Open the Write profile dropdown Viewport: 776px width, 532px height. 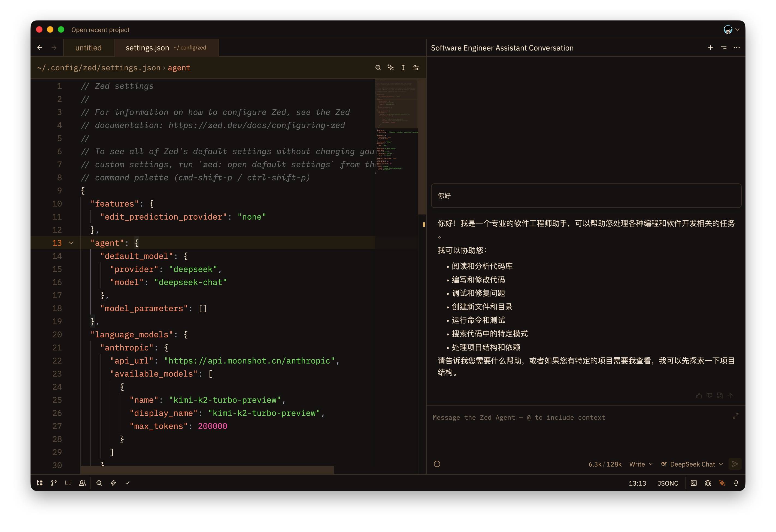click(640, 464)
